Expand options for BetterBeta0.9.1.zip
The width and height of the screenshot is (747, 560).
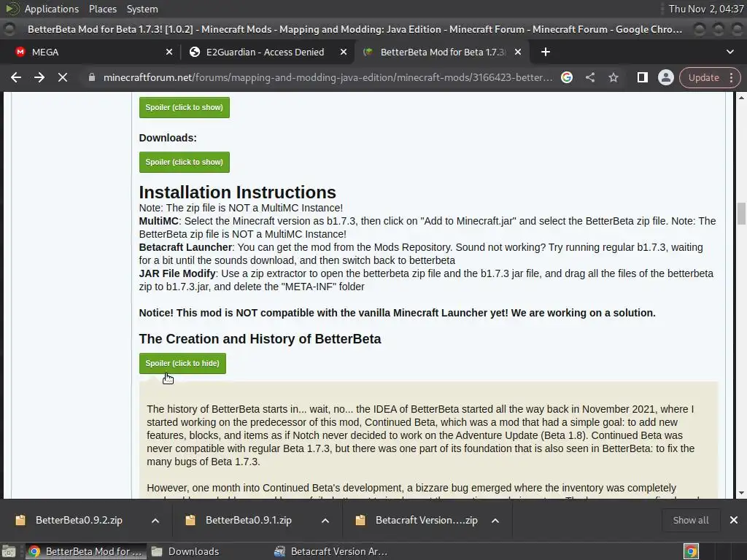click(x=325, y=521)
